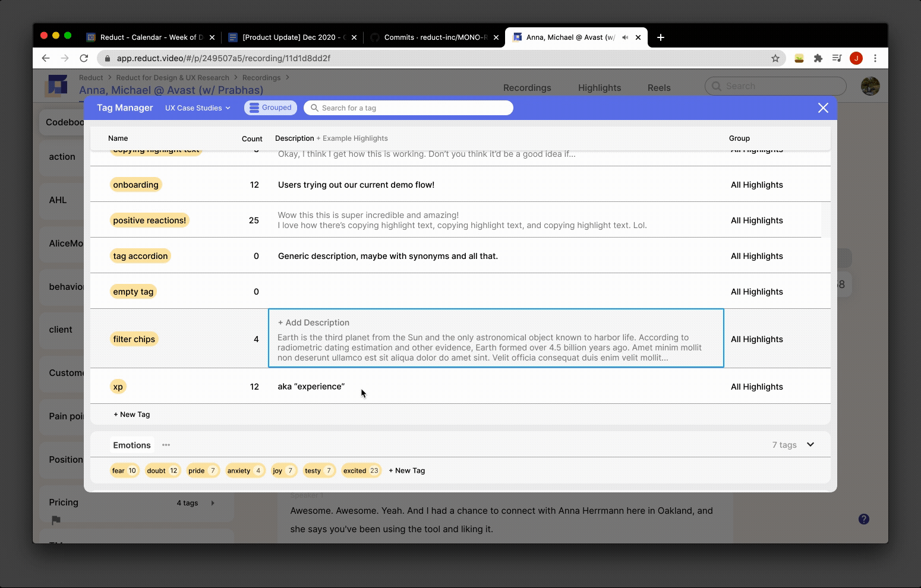Open the UX Case Studies dropdown

pos(197,108)
